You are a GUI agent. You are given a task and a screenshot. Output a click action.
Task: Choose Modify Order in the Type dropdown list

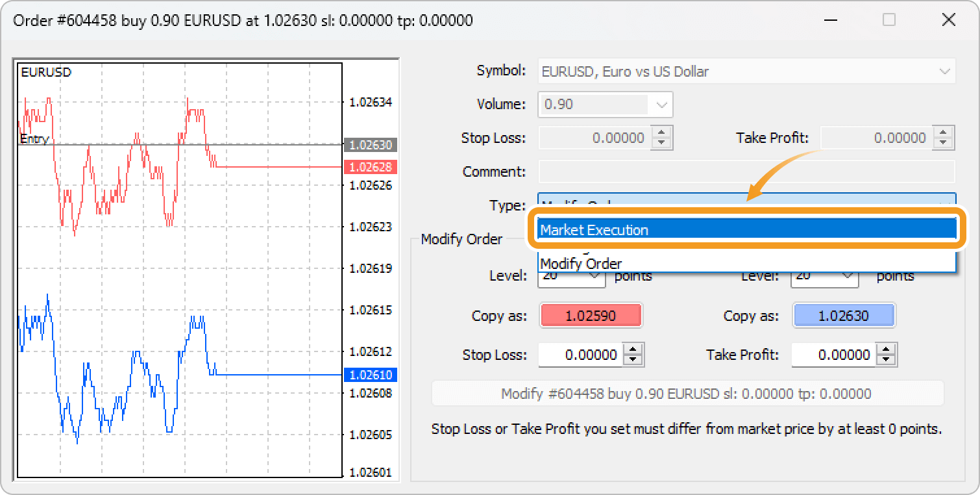[x=748, y=264]
